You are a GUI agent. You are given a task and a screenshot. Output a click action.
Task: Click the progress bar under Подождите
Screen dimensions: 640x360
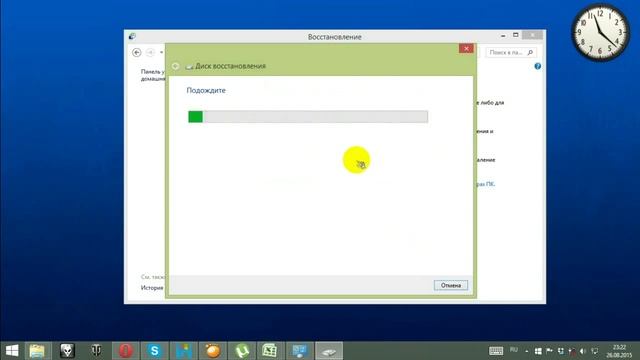[x=308, y=117]
